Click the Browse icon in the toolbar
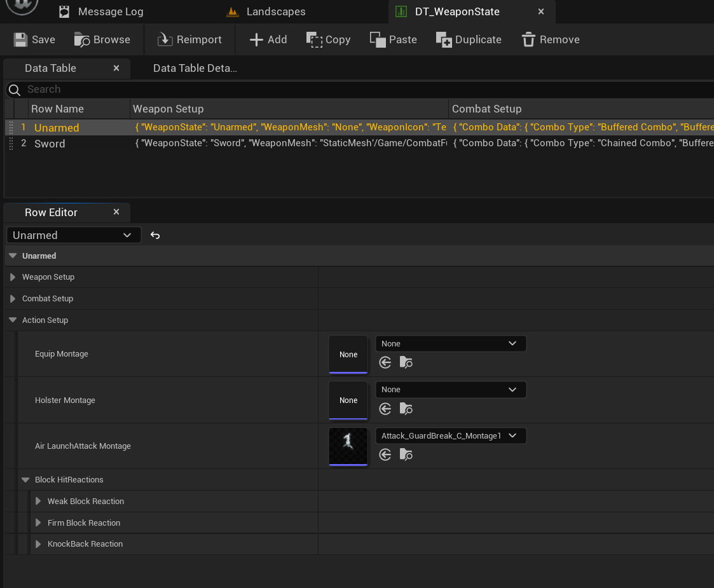Viewport: 714px width, 588px height. tap(83, 39)
